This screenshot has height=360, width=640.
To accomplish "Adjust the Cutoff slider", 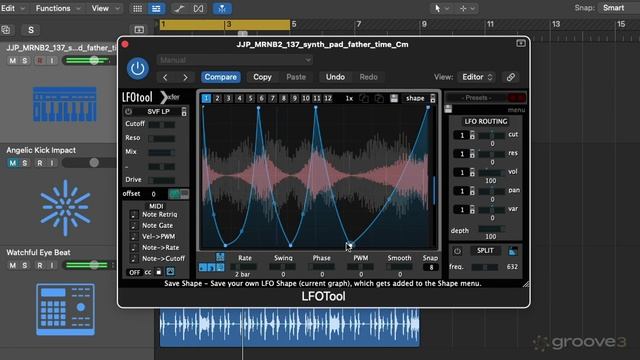I will 162,124.
